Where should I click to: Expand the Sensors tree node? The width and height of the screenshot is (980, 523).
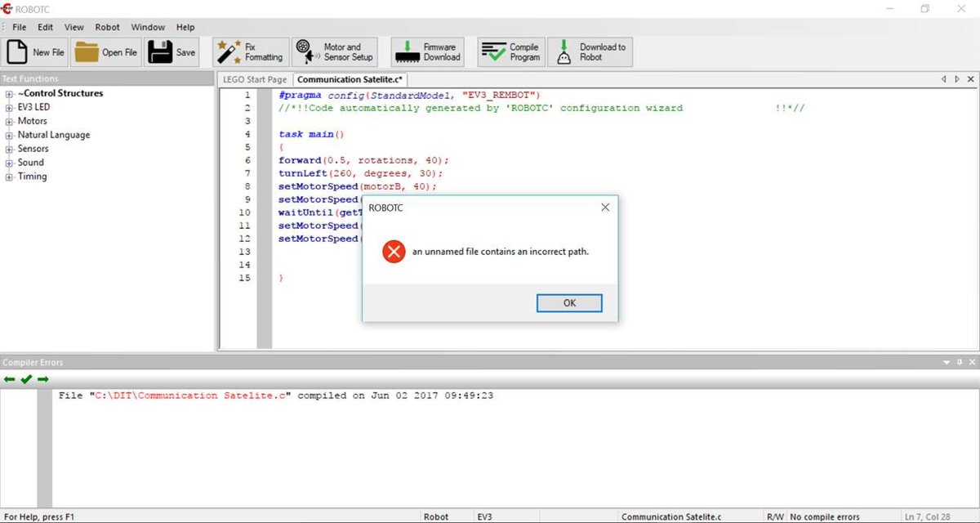click(x=9, y=150)
